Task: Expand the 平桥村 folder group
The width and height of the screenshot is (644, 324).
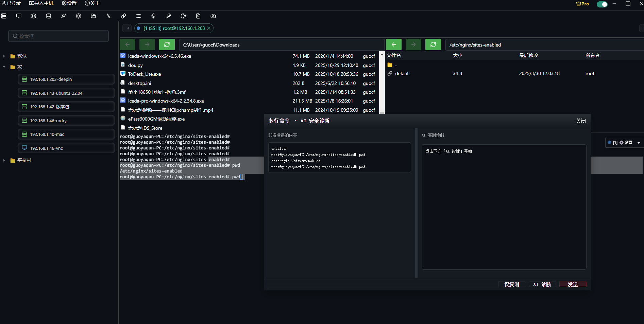Action: click(x=4, y=160)
